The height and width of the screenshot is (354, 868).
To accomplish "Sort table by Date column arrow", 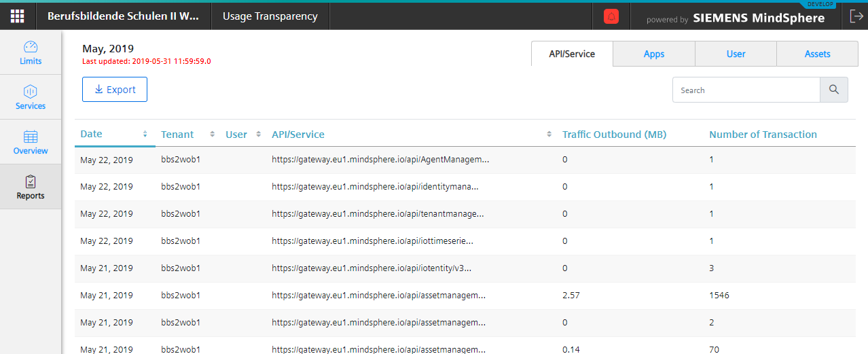I will (x=145, y=135).
